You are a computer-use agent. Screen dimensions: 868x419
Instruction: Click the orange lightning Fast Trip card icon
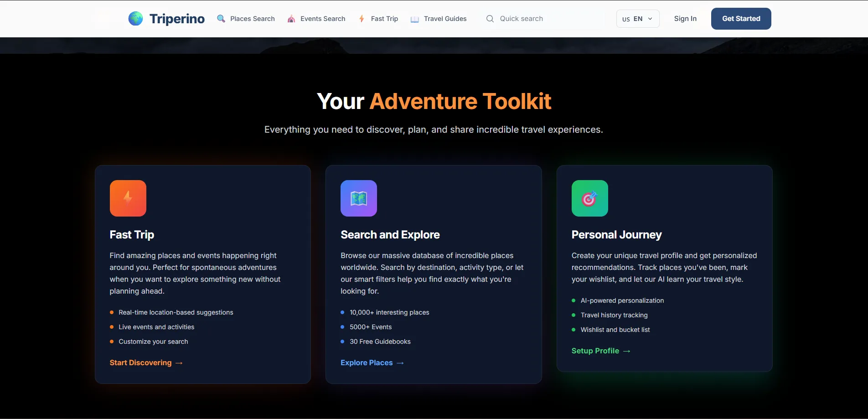[x=128, y=198]
